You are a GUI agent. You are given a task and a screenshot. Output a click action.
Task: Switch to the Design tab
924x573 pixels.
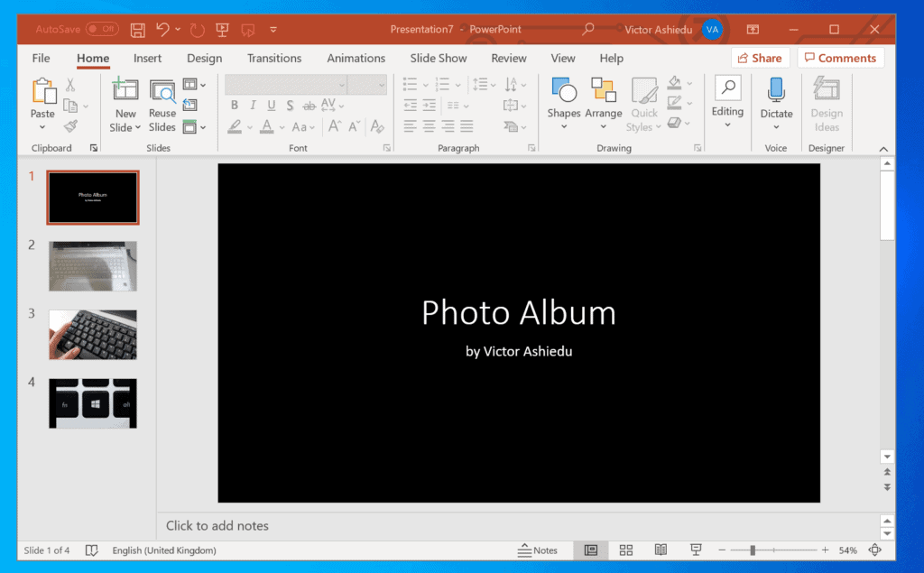pyautogui.click(x=204, y=57)
